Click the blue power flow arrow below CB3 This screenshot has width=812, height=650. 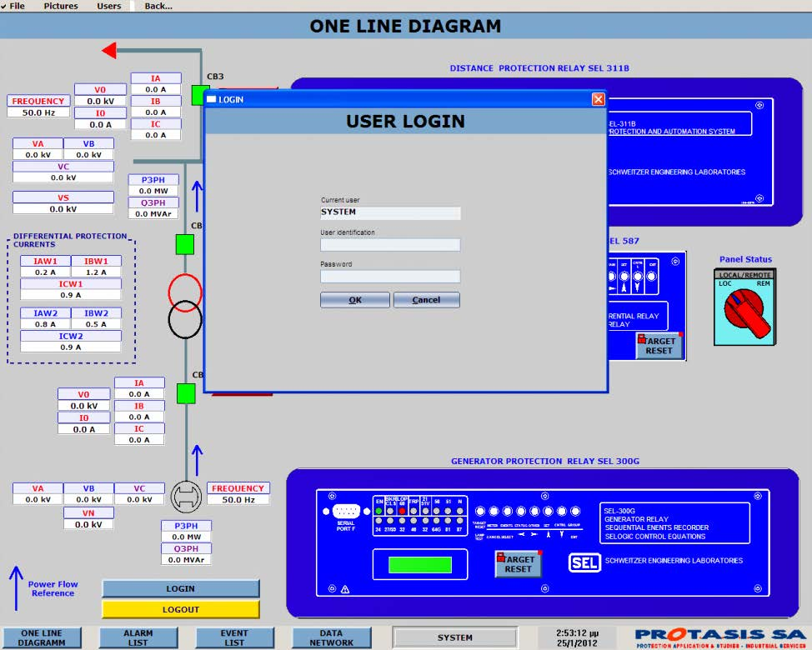[197, 197]
